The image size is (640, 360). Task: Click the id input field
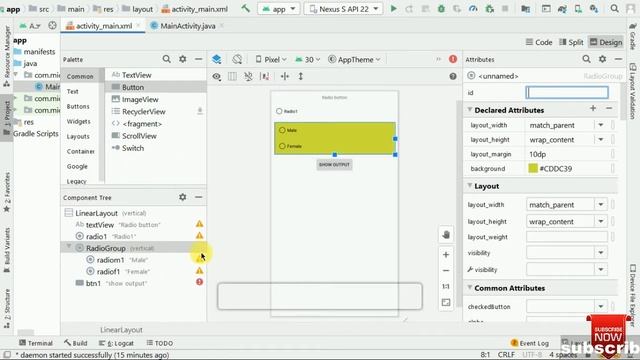[567, 92]
